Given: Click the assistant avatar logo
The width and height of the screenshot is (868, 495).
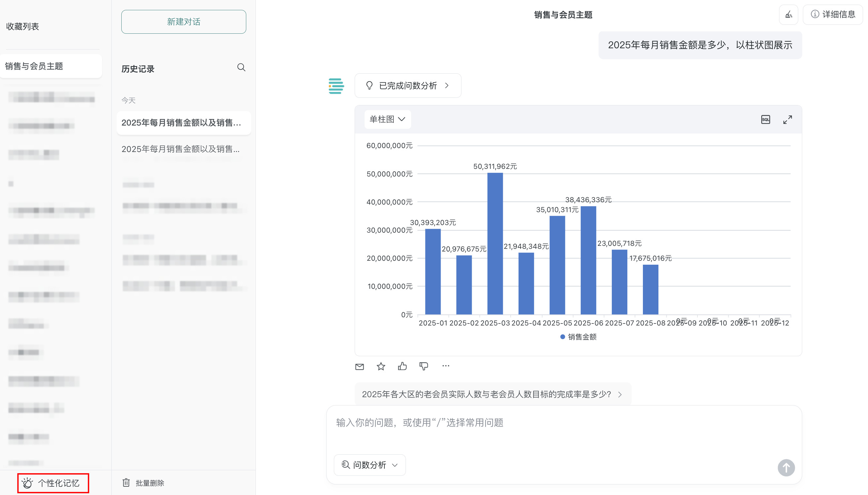Looking at the screenshot, I should click(x=336, y=86).
